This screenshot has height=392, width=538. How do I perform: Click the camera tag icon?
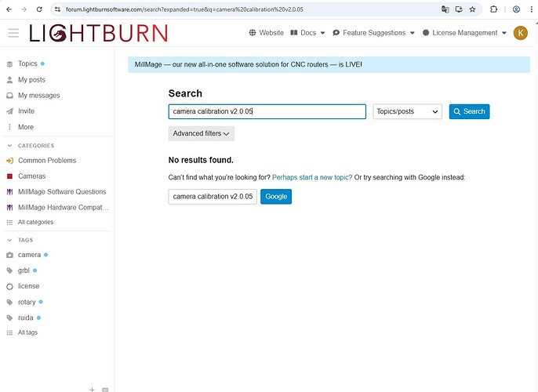tap(9, 255)
